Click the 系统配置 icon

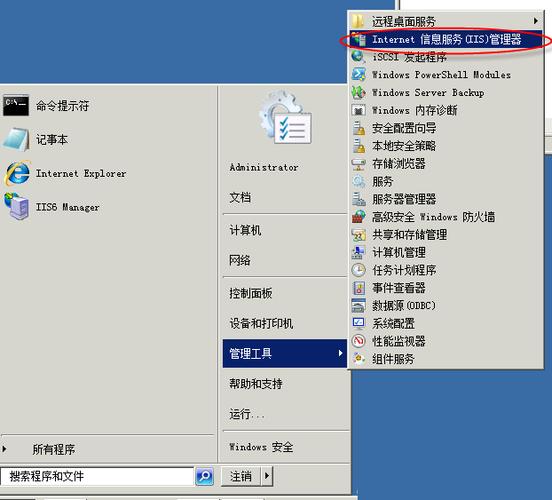tap(358, 323)
